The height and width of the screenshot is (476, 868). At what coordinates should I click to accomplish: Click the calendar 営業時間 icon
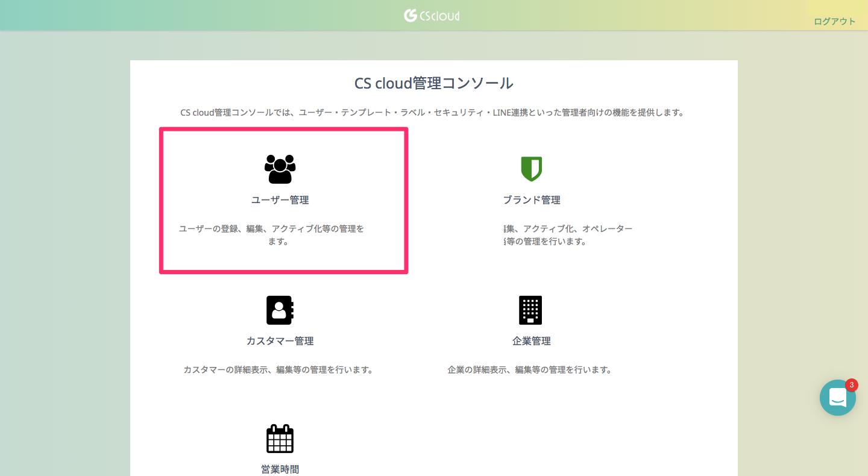[280, 439]
